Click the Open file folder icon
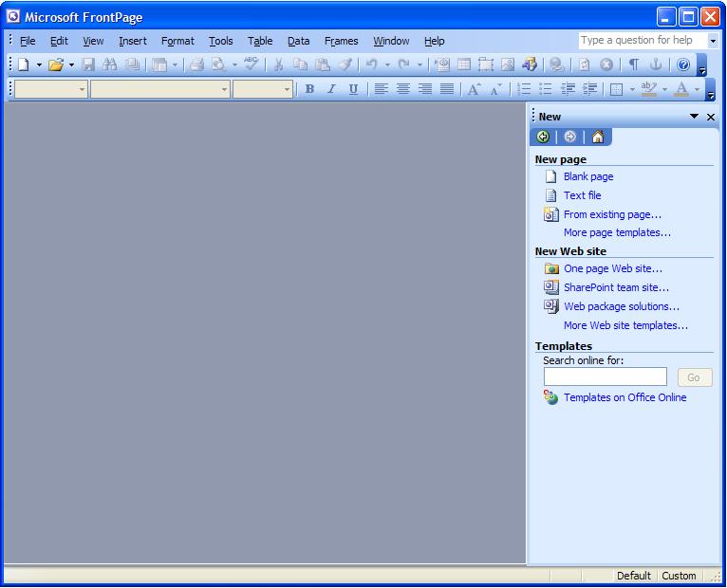 [x=56, y=64]
